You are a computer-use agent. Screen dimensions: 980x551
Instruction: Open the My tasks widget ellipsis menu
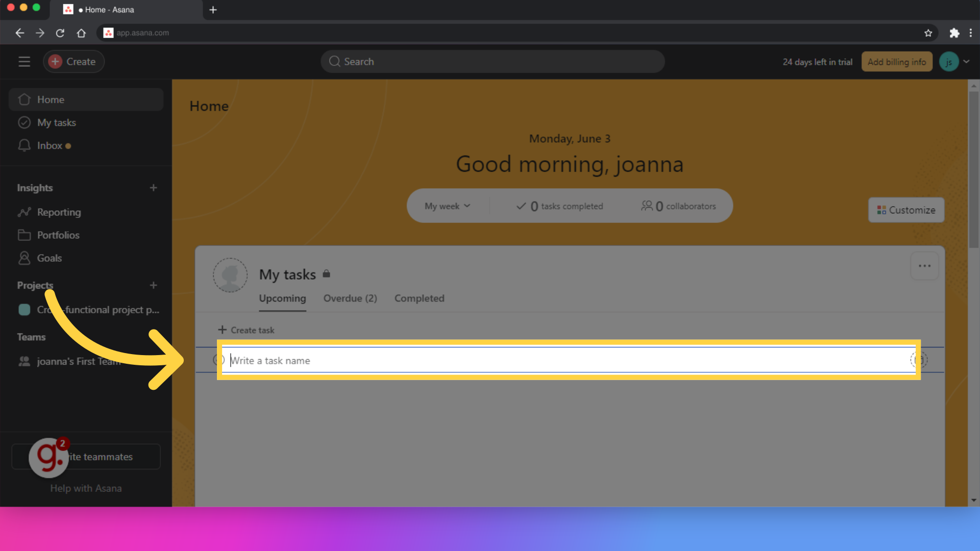pos(924,266)
